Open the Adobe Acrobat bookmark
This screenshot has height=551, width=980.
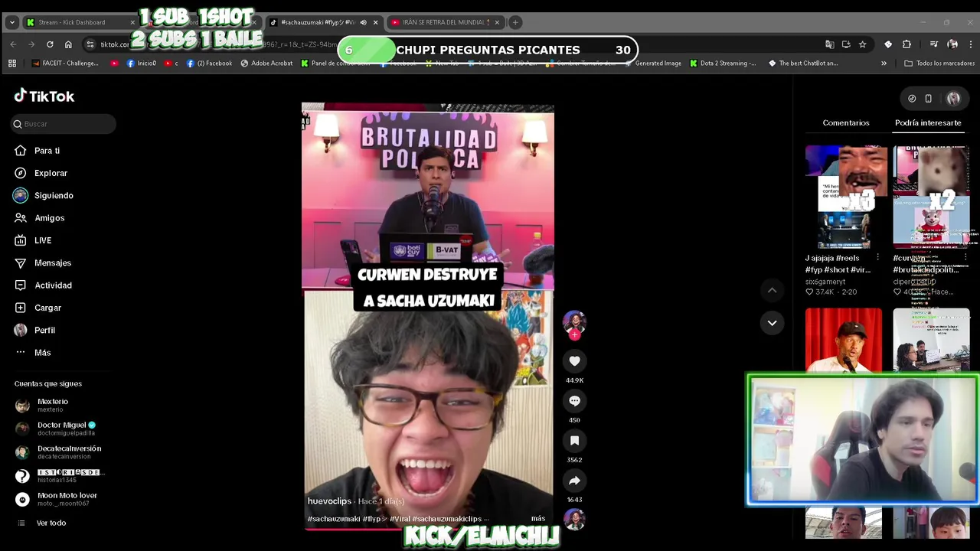point(266,64)
